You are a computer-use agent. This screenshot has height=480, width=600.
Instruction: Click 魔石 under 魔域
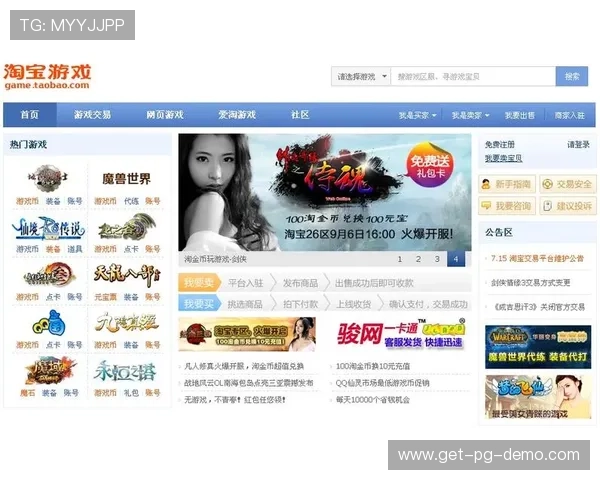[28, 393]
